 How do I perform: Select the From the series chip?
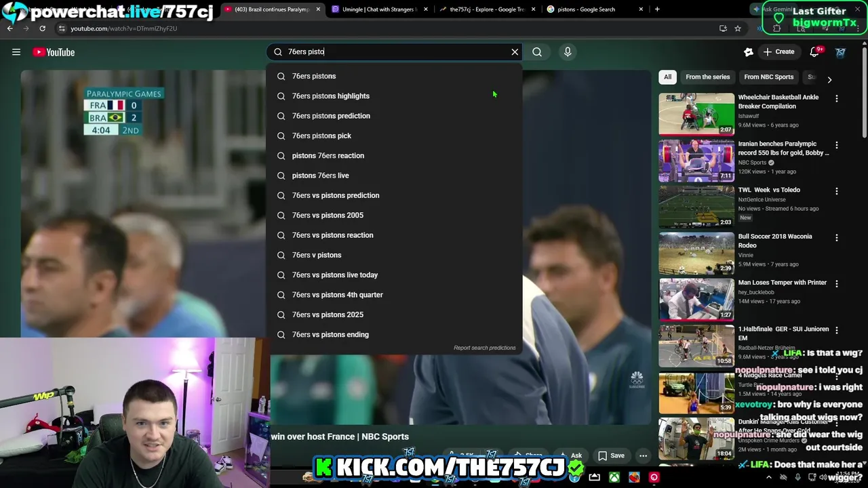click(x=707, y=77)
